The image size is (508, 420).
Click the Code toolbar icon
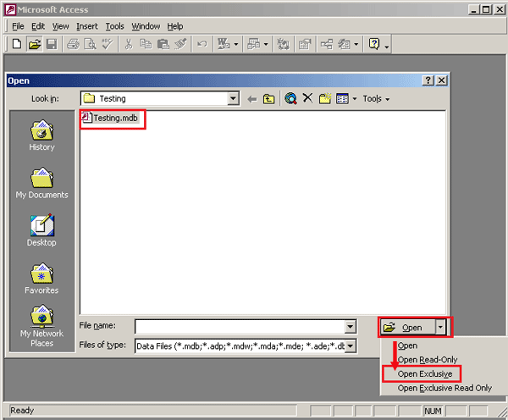(x=283, y=44)
